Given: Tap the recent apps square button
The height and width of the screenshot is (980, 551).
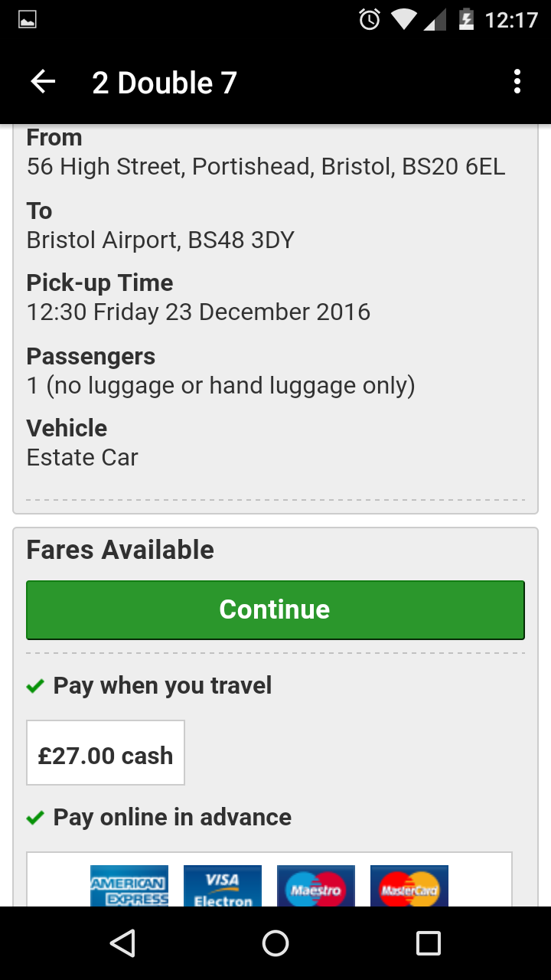Looking at the screenshot, I should coord(428,943).
